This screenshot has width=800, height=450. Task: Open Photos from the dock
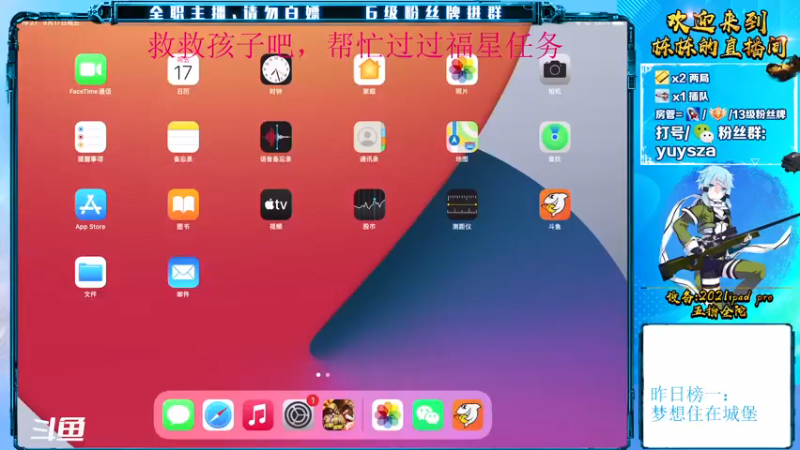[x=387, y=415]
